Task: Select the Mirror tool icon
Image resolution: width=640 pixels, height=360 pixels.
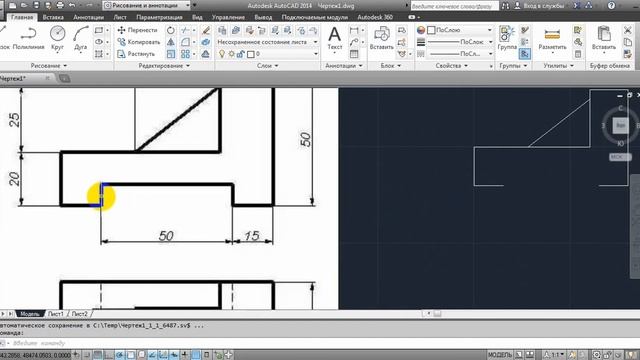Action: pyautogui.click(x=171, y=42)
